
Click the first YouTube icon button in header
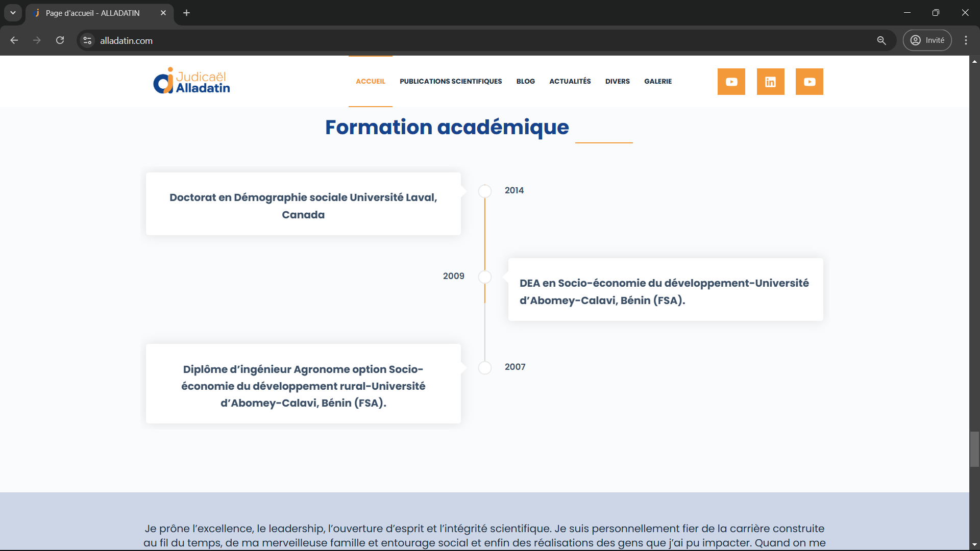click(x=731, y=82)
